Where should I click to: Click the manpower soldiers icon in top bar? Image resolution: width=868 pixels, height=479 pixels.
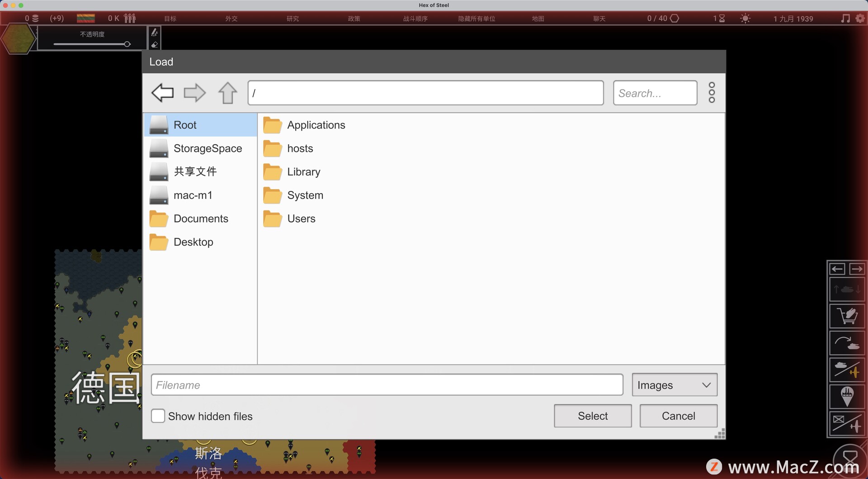130,19
